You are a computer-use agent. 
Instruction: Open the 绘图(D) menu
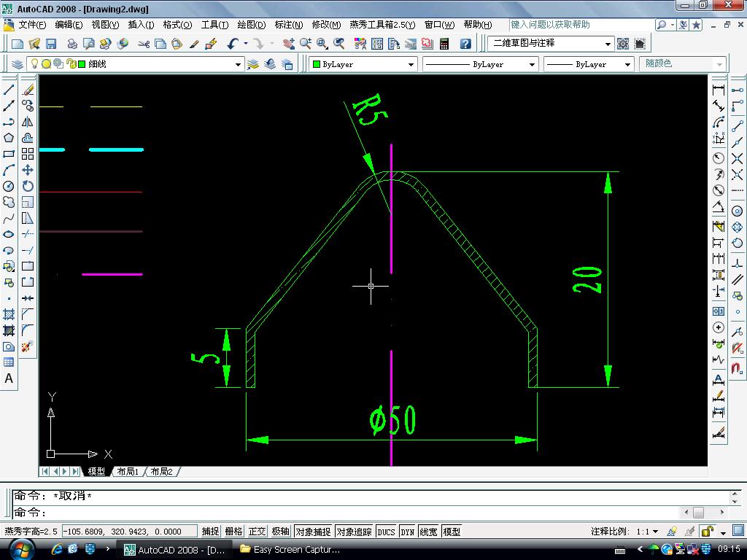pos(251,25)
